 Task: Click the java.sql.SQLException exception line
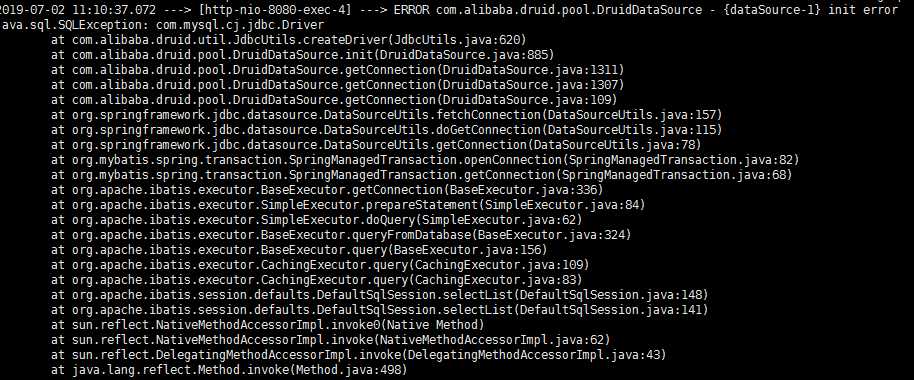(x=162, y=25)
